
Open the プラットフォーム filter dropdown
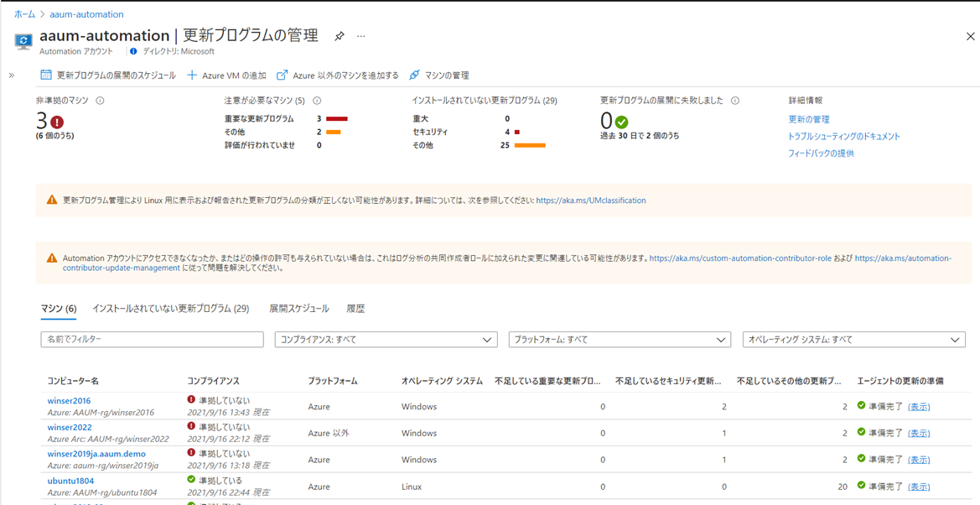[x=620, y=340]
